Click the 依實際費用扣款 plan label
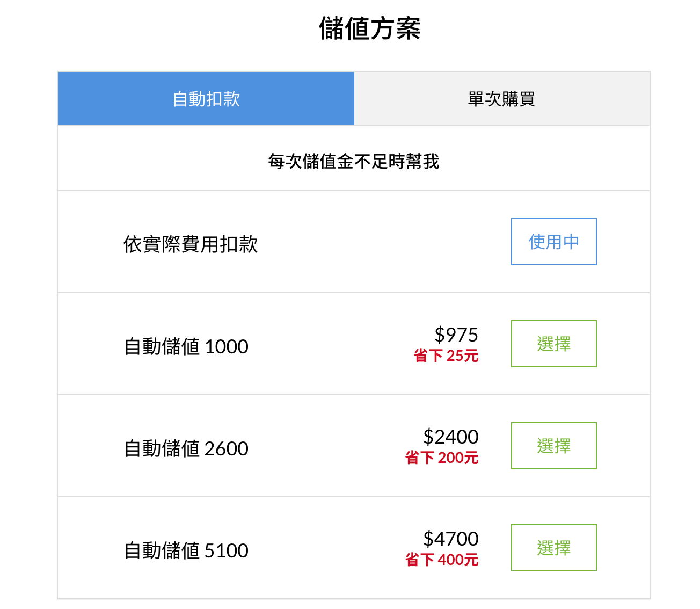The height and width of the screenshot is (609, 700). point(191,244)
